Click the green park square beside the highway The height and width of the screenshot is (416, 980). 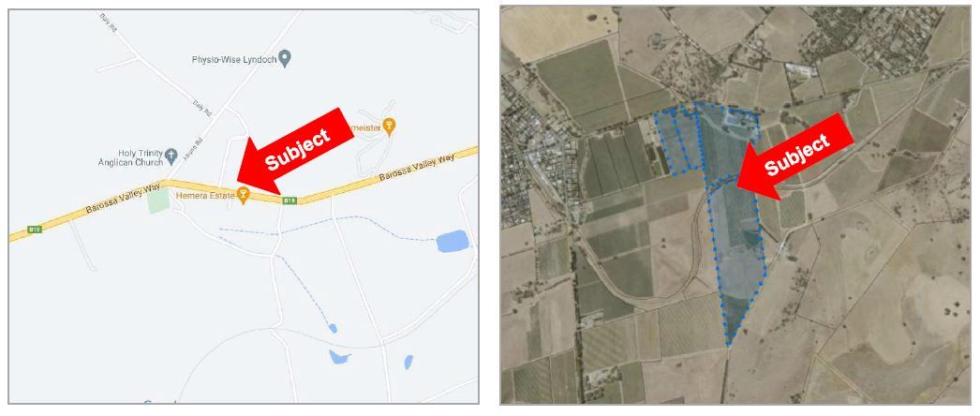158,201
